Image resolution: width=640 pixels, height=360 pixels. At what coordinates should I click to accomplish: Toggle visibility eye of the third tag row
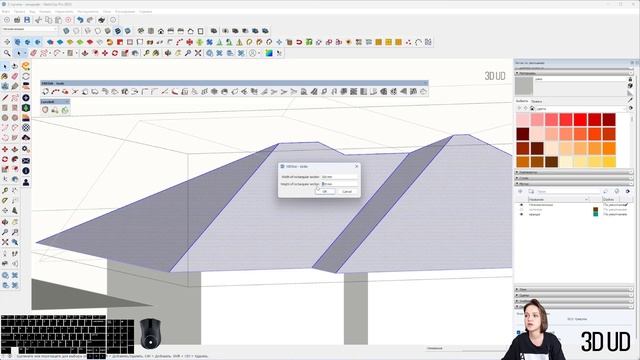[521, 214]
